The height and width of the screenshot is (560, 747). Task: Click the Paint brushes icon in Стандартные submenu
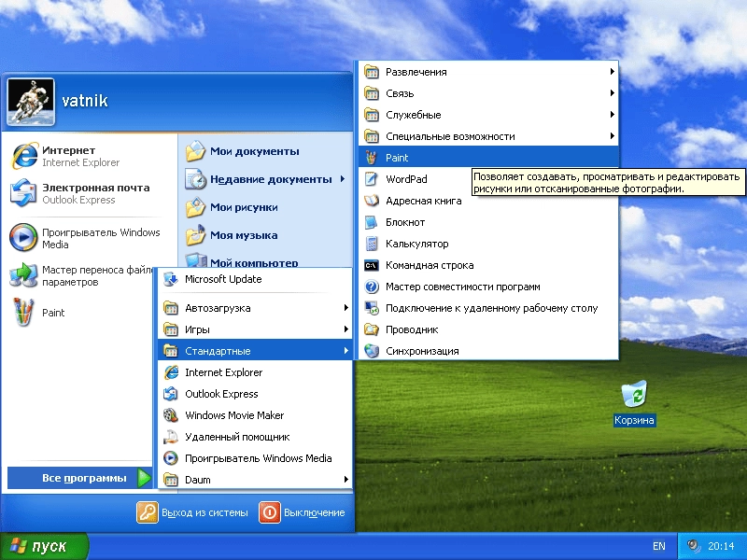[x=371, y=158]
